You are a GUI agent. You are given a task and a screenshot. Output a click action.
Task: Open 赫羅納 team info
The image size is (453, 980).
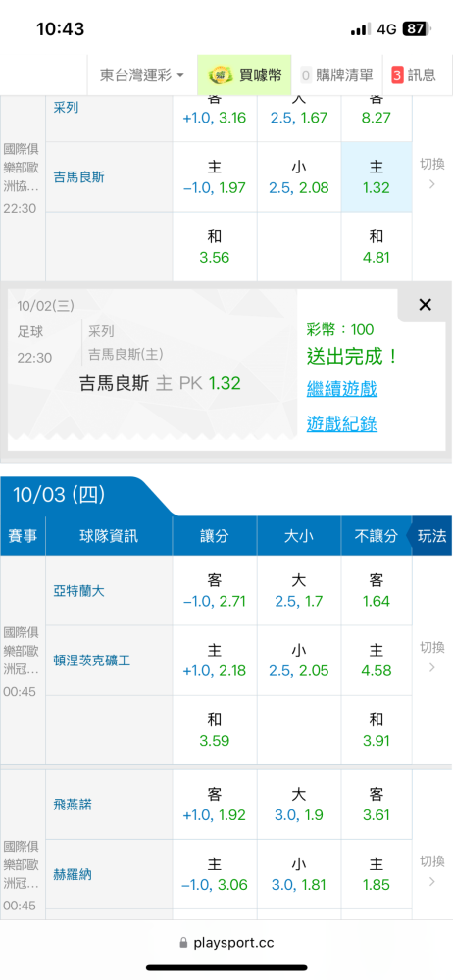point(72,874)
